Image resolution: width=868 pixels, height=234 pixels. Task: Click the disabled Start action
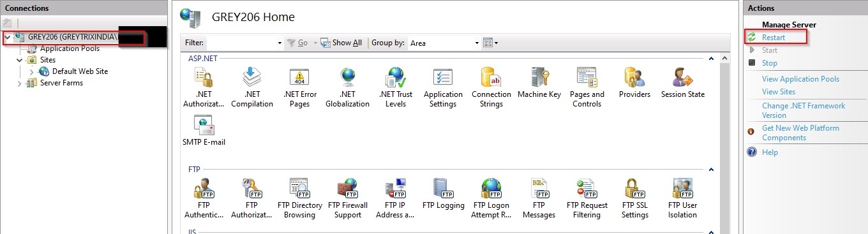(x=769, y=50)
